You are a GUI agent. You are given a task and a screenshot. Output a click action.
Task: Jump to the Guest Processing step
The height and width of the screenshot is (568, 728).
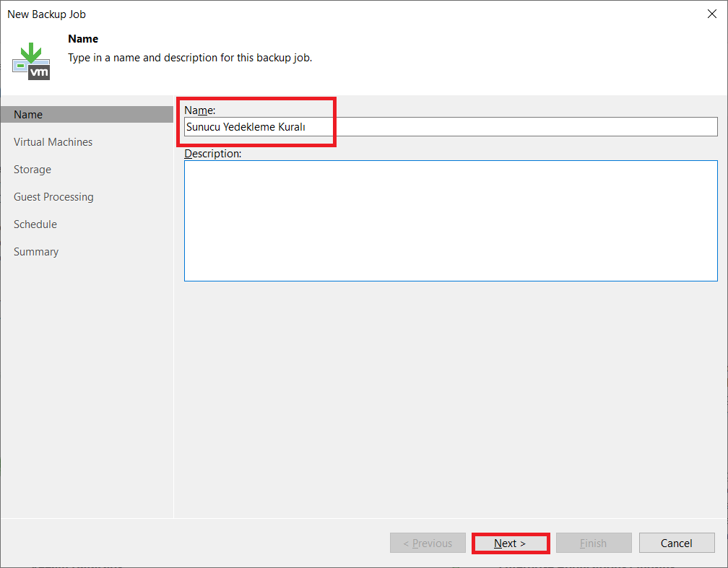click(54, 197)
